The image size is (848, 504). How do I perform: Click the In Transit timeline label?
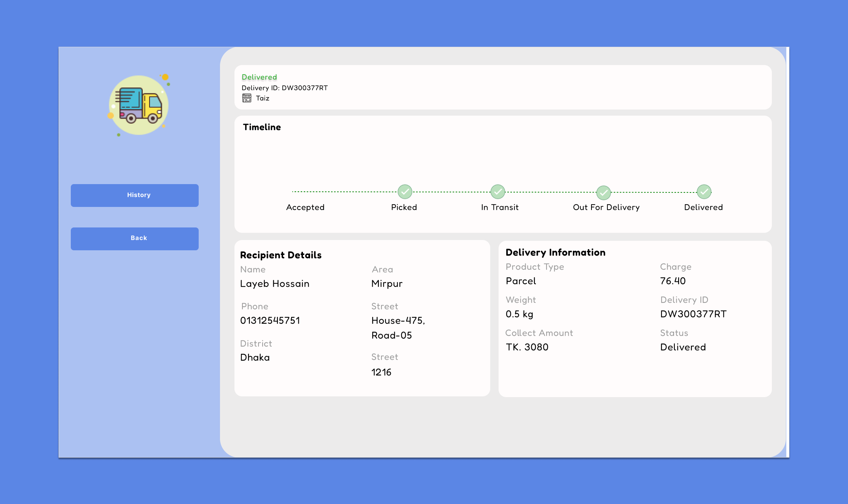(x=500, y=207)
